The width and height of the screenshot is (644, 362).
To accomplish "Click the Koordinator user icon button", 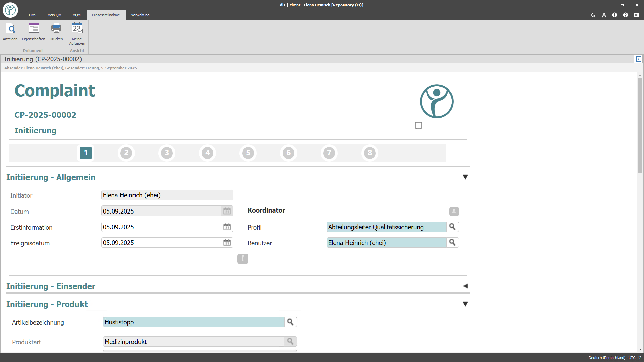I will 454,211.
